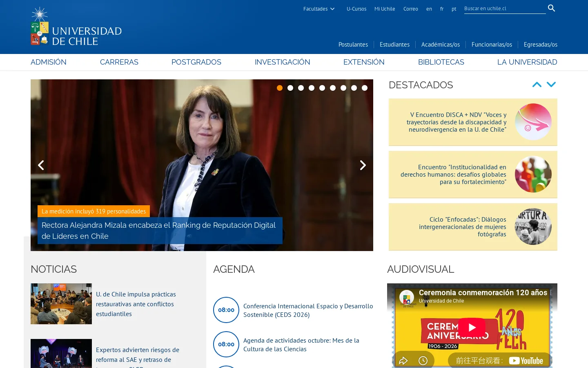This screenshot has width=588, height=368.
Task: Open the CARRERAS menu
Action: [119, 62]
